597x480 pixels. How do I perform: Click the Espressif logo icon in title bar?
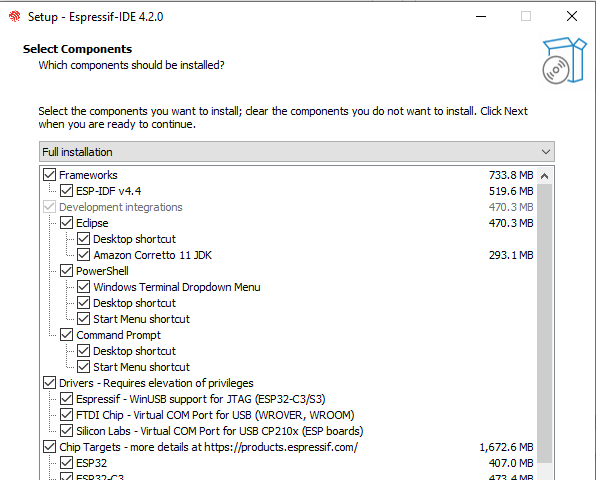14,16
